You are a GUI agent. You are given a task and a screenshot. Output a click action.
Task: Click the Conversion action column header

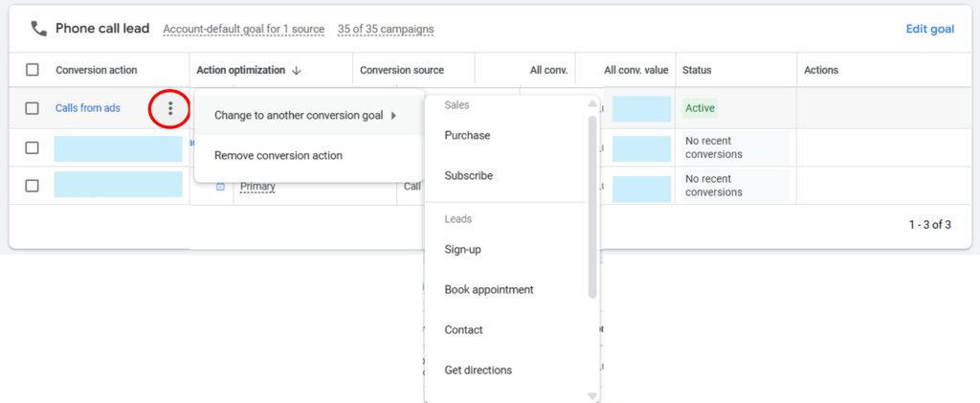tap(97, 70)
